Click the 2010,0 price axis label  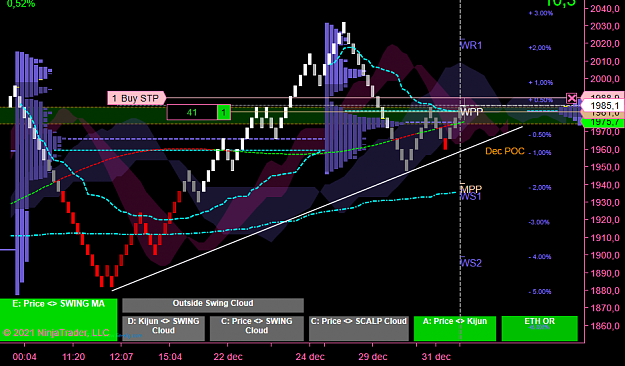[605, 61]
